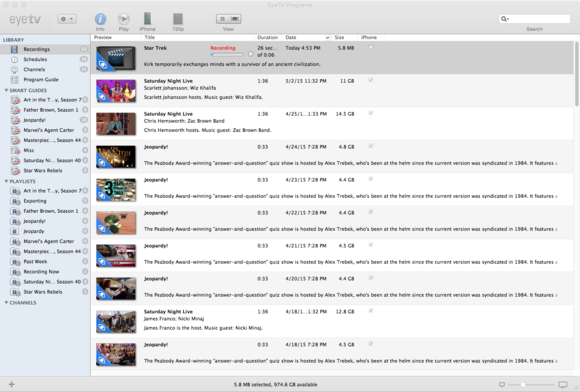Viewport: 580px width, 392px height.
Task: Toggle iPhone checkbox for 4/22/15 Jeopardy!
Action: (x=371, y=212)
